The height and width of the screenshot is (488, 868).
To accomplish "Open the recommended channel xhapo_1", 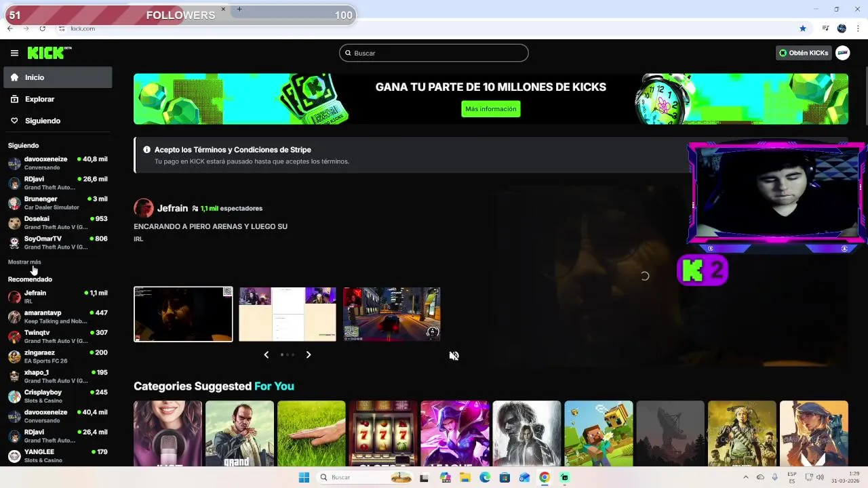I will (58, 376).
